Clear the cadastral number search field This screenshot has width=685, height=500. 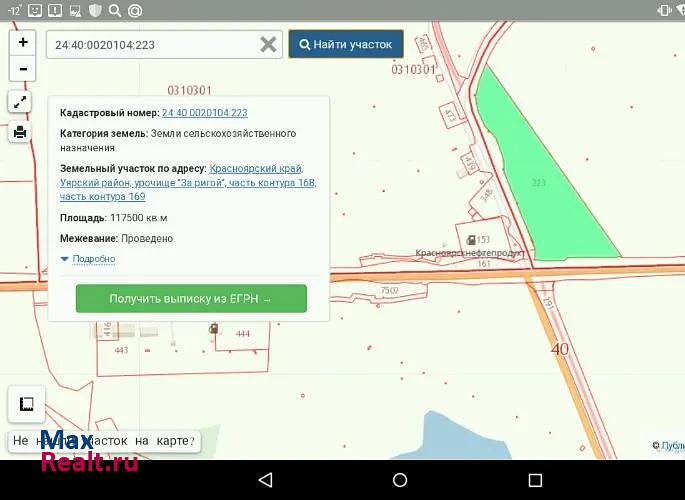pyautogui.click(x=268, y=45)
